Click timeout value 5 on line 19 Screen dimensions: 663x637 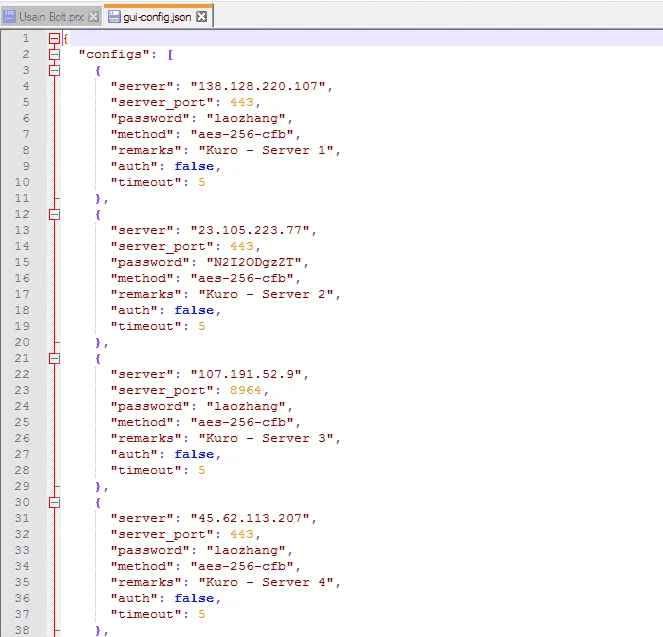point(202,326)
